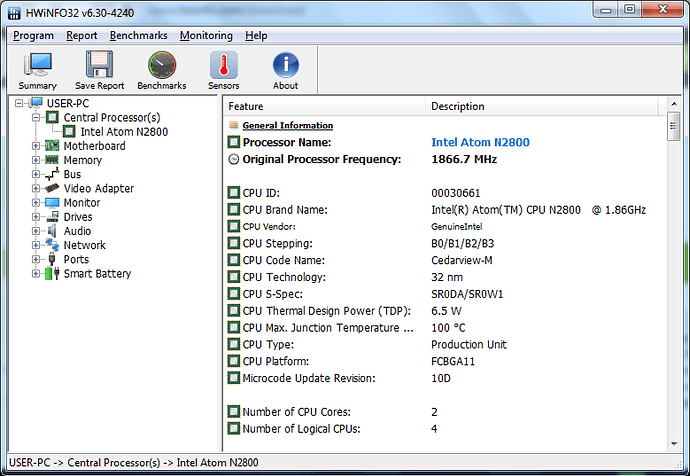Expand the Network node
The width and height of the screenshot is (690, 476).
36,245
